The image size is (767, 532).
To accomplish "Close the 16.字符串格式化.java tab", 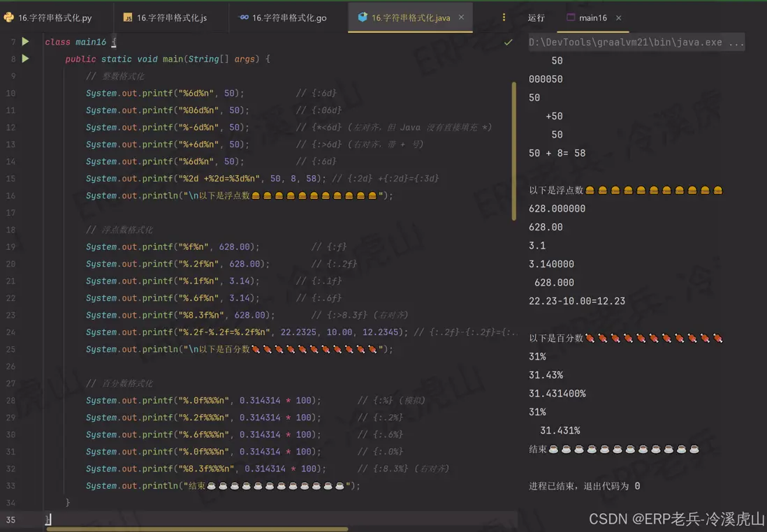I will click(x=461, y=17).
